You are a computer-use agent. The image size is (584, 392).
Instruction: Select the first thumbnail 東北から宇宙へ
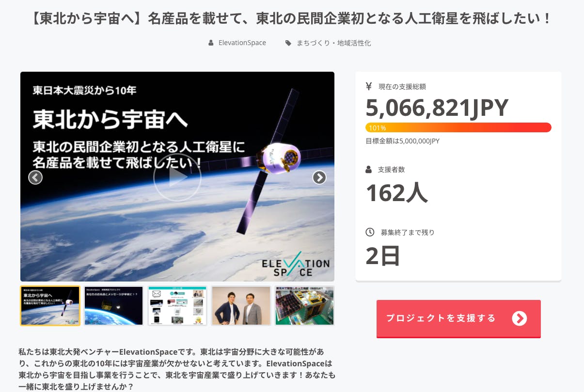pos(50,306)
